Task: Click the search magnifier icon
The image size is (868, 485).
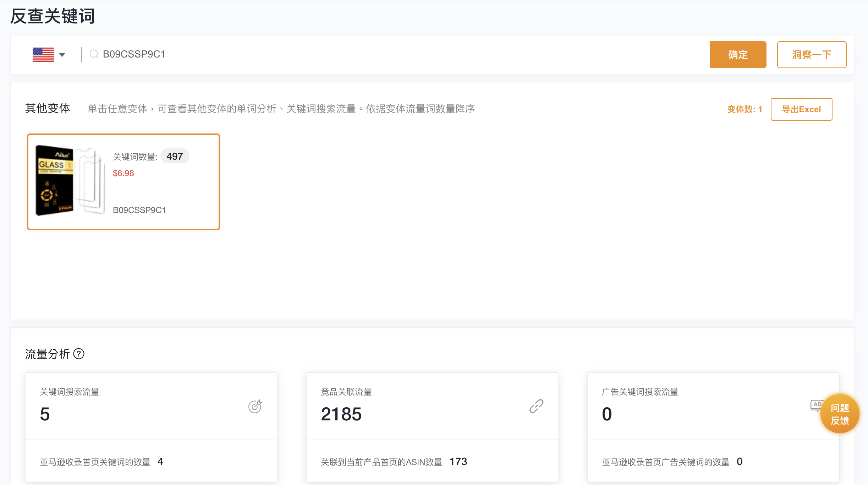Action: (94, 54)
